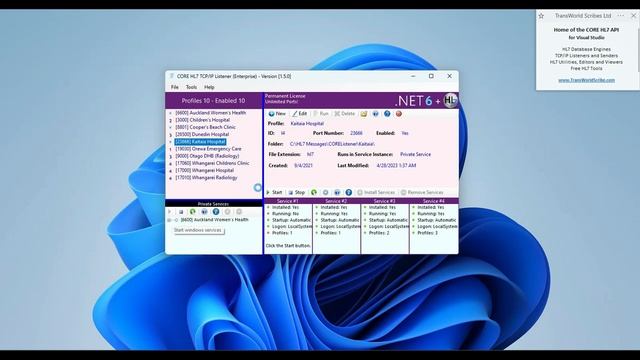
Task: Select [3000] Children's Hospital profile
Action: (202, 120)
